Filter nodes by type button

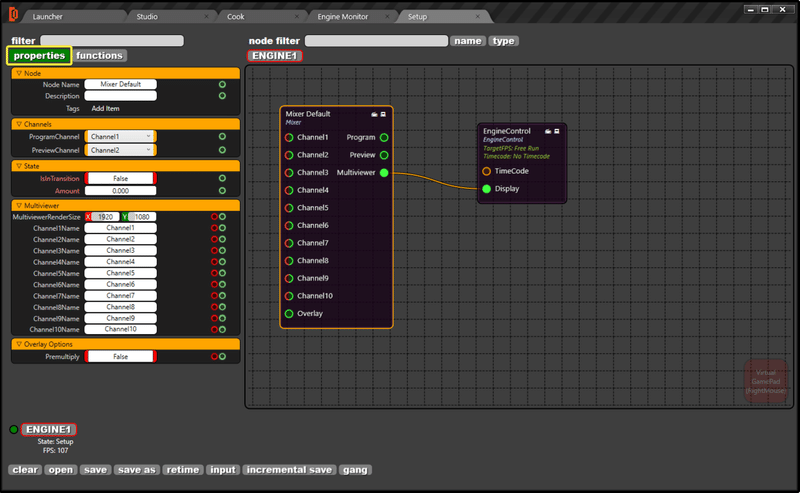(504, 41)
